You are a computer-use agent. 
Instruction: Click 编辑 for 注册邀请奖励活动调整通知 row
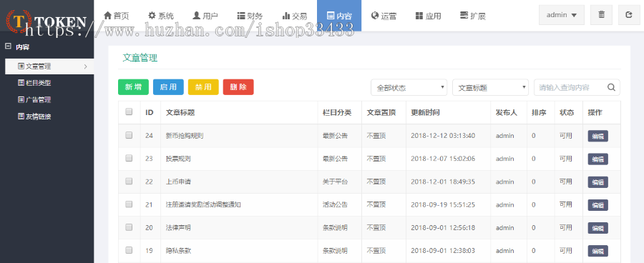[598, 205]
